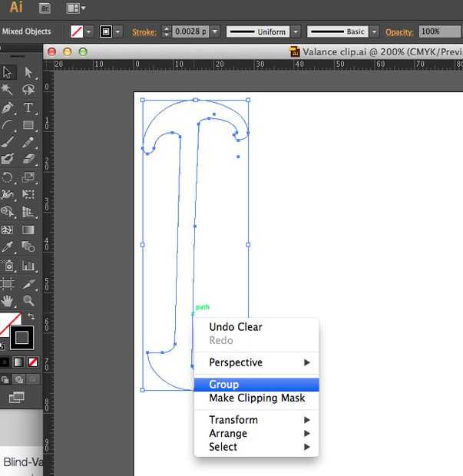463x476 pixels.
Task: Select the Hand tool
Action: tap(8, 300)
